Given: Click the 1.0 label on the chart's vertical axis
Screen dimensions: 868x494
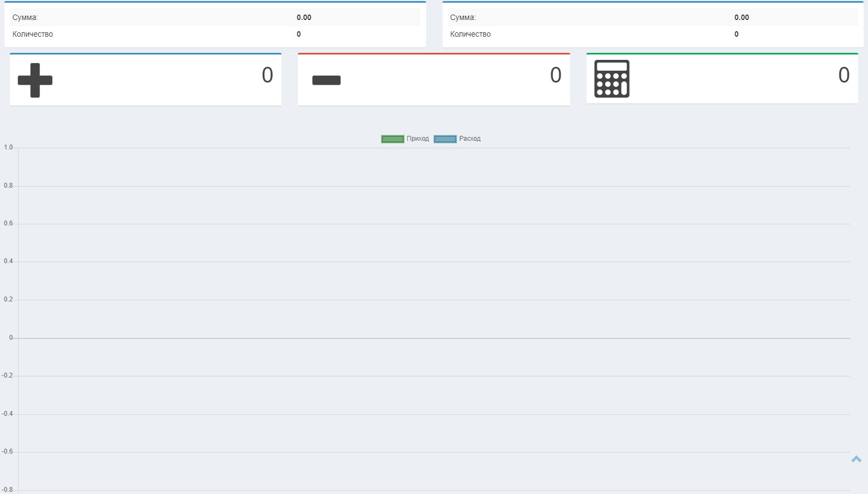Looking at the screenshot, I should point(8,147).
